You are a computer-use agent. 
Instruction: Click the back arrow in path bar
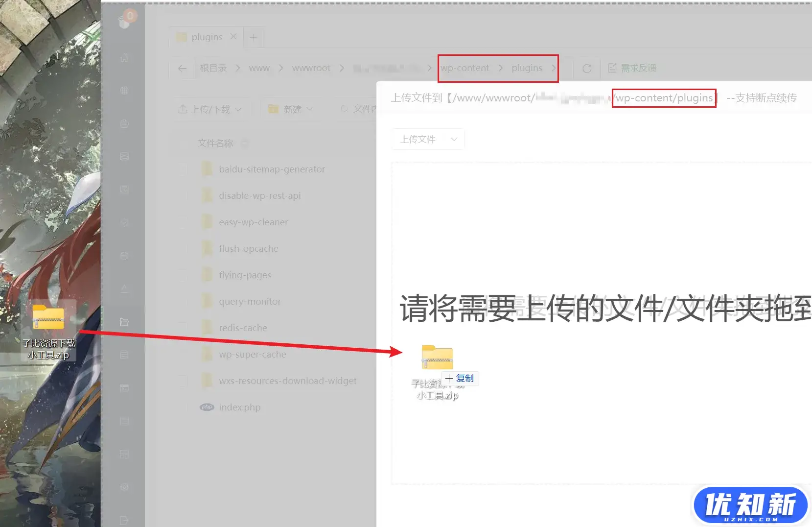coord(182,68)
